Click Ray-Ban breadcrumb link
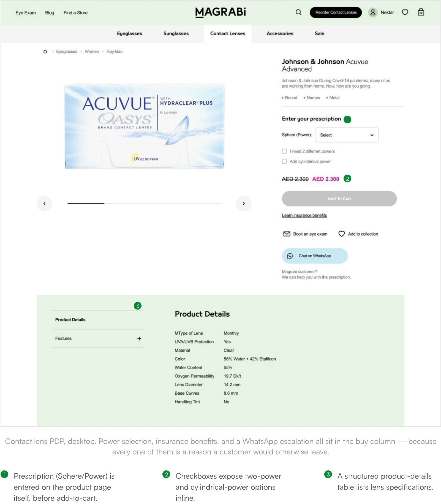The image size is (441, 504). (x=115, y=52)
